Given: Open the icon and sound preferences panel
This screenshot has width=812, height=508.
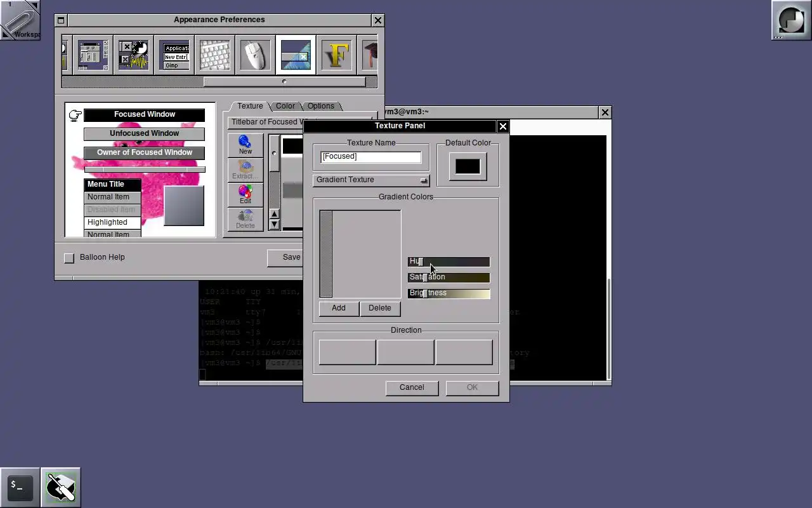Looking at the screenshot, I should [x=134, y=55].
